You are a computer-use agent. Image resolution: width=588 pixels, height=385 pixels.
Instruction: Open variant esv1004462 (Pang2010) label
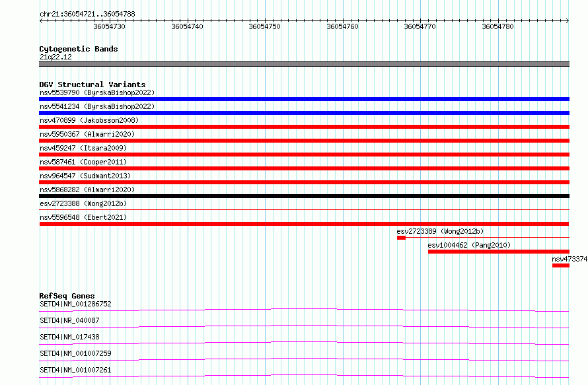point(469,245)
